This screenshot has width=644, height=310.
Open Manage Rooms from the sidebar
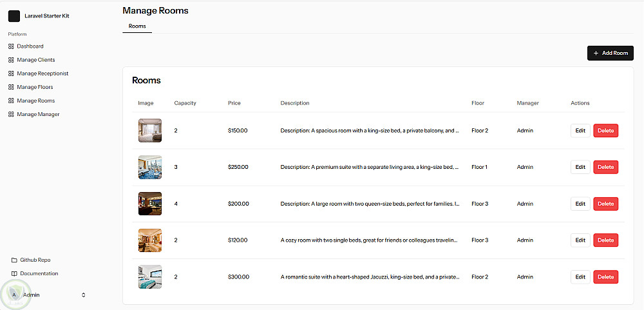(x=36, y=101)
